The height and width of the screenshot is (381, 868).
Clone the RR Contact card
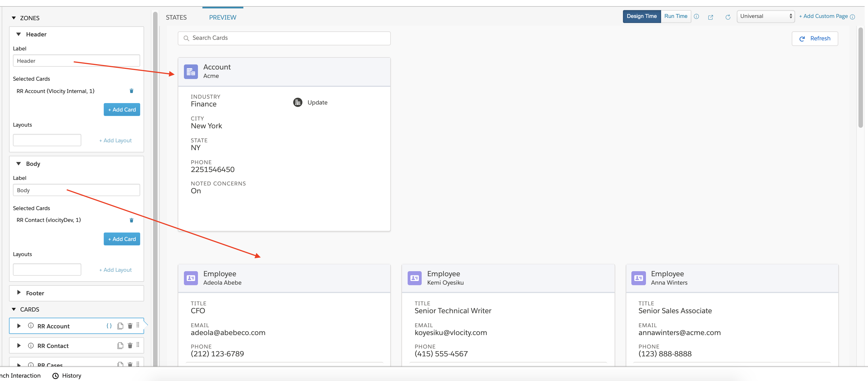(x=120, y=346)
